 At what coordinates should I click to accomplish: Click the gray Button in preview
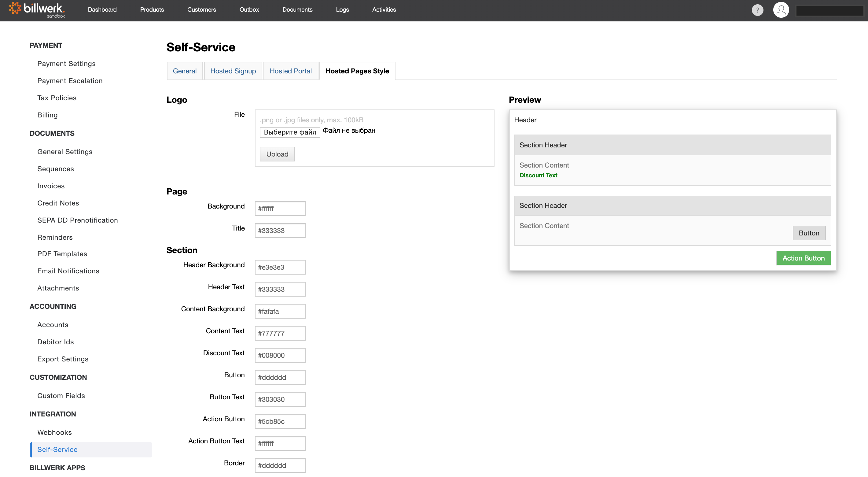(x=809, y=233)
